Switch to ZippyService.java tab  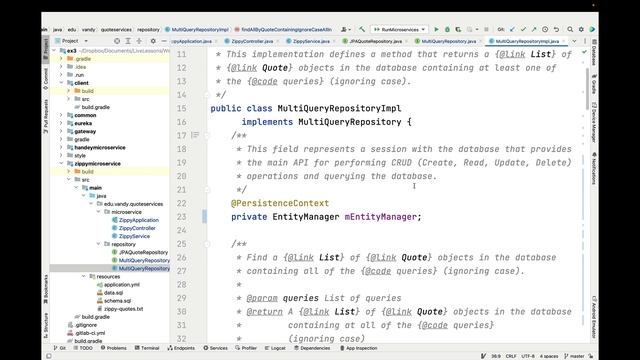pos(310,41)
